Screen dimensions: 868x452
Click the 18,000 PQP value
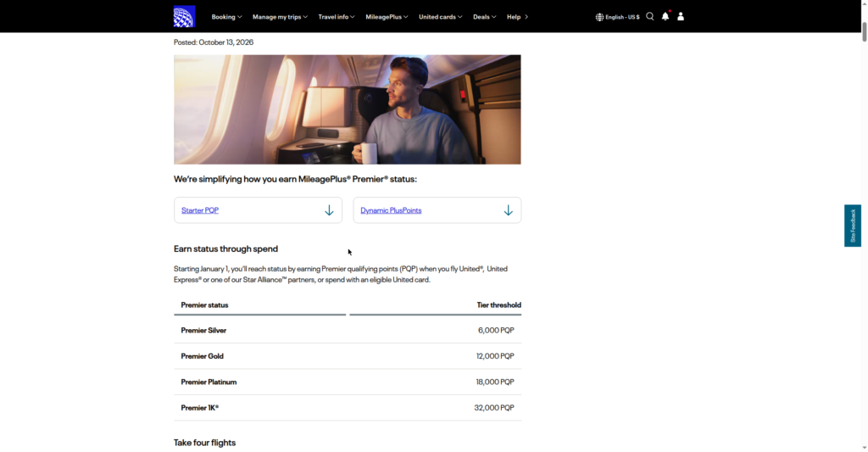[495, 382]
